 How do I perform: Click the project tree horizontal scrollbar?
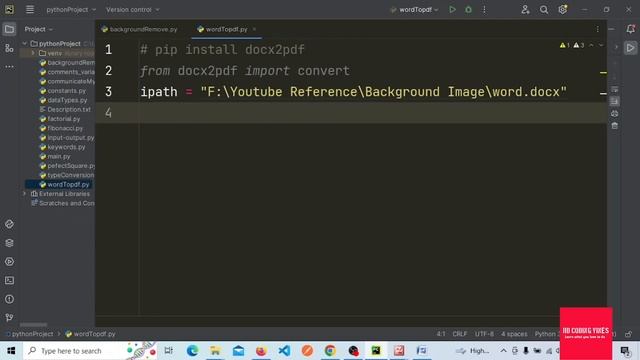[33, 324]
